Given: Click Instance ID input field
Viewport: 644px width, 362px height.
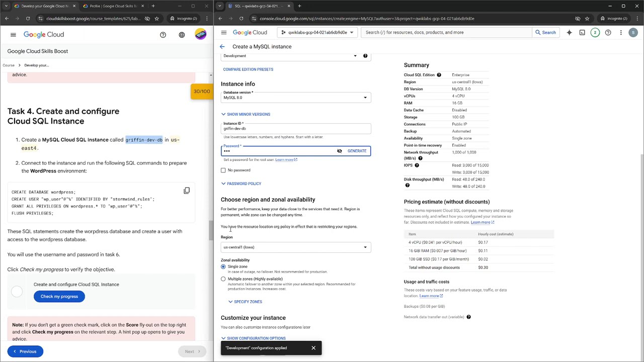Looking at the screenshot, I should [296, 129].
